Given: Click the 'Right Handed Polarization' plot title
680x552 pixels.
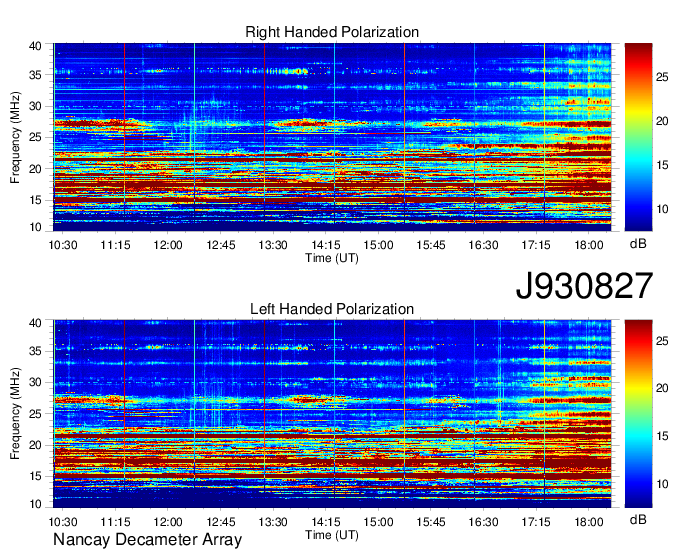Looking at the screenshot, I should click(x=332, y=32).
